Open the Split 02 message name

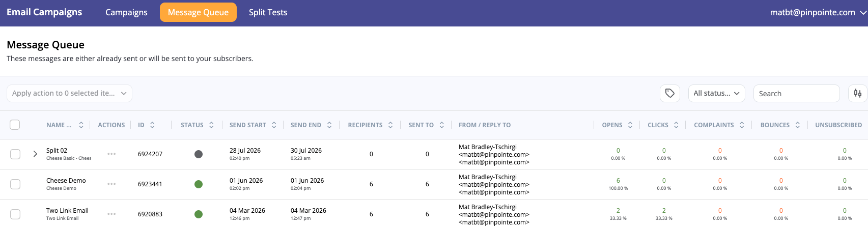tap(57, 151)
